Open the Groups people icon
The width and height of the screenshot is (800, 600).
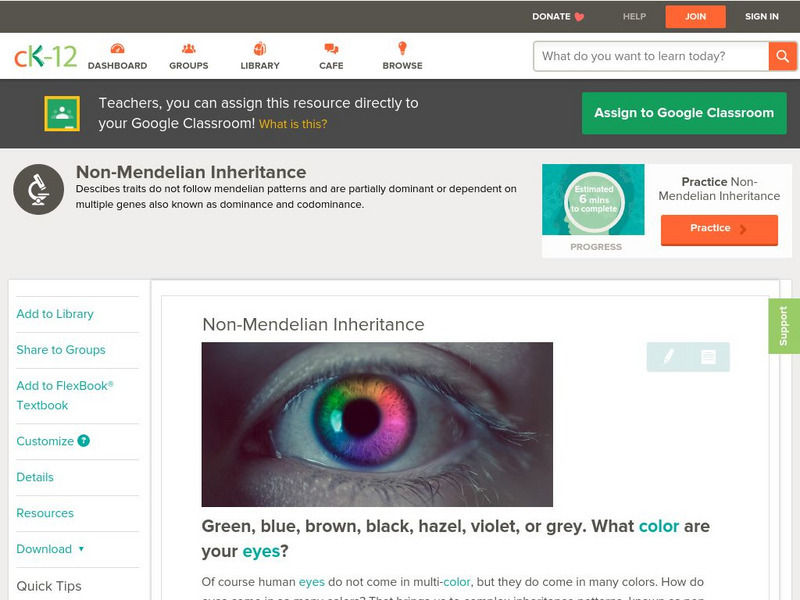[x=188, y=48]
